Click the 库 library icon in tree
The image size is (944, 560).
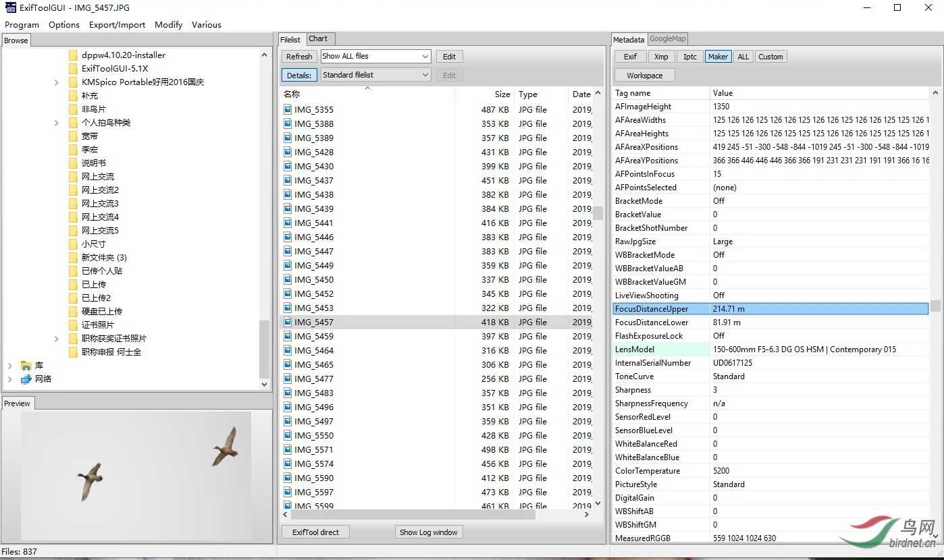tap(26, 365)
